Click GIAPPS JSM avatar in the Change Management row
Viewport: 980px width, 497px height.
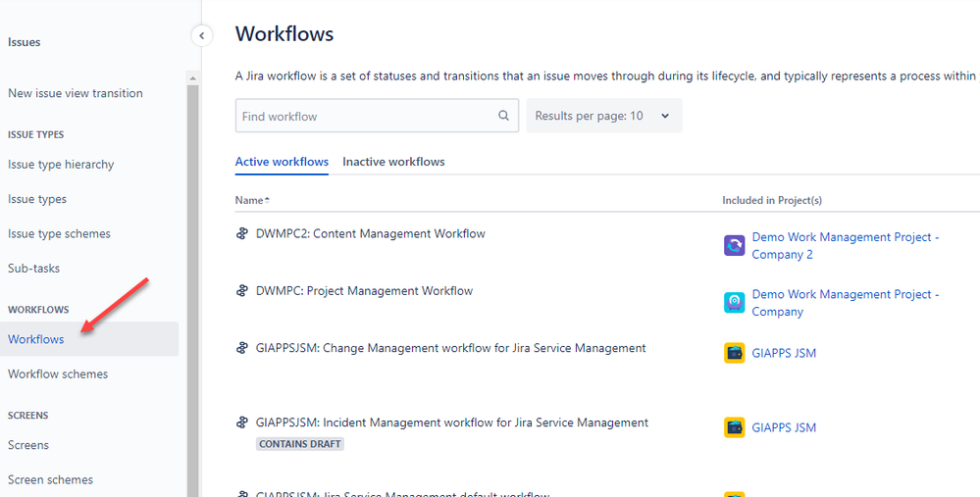pyautogui.click(x=735, y=353)
